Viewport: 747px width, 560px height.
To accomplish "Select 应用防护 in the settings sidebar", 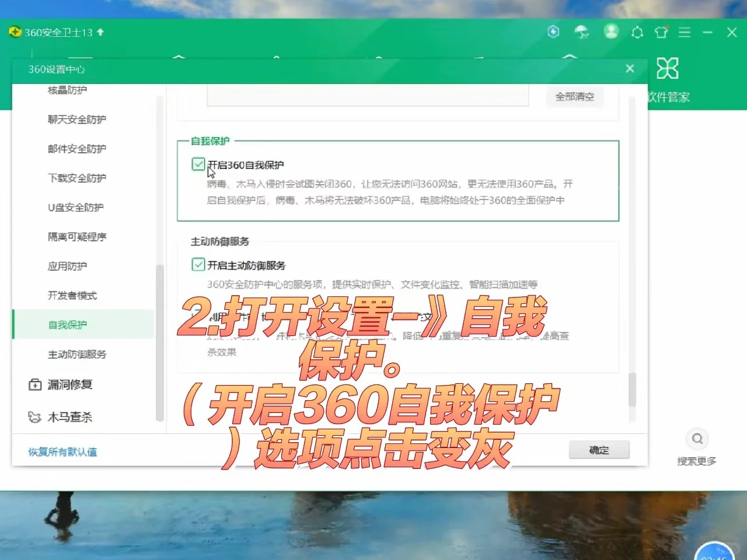I will [x=67, y=266].
